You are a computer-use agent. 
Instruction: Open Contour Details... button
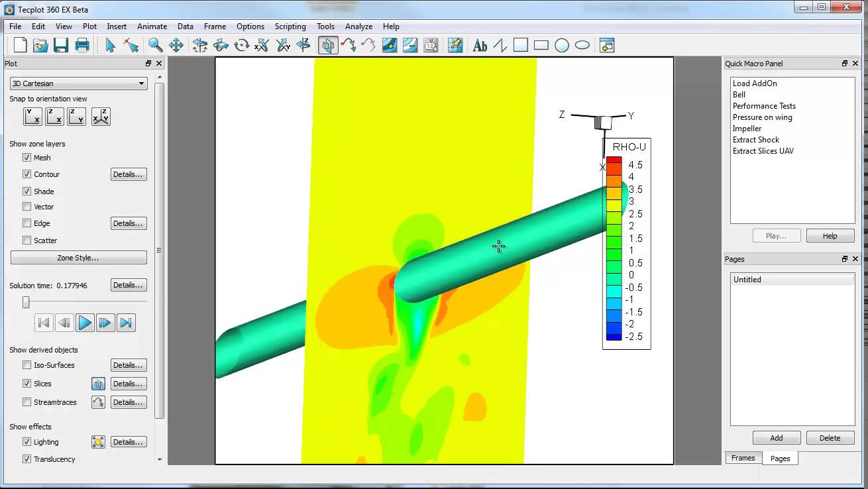pos(128,174)
